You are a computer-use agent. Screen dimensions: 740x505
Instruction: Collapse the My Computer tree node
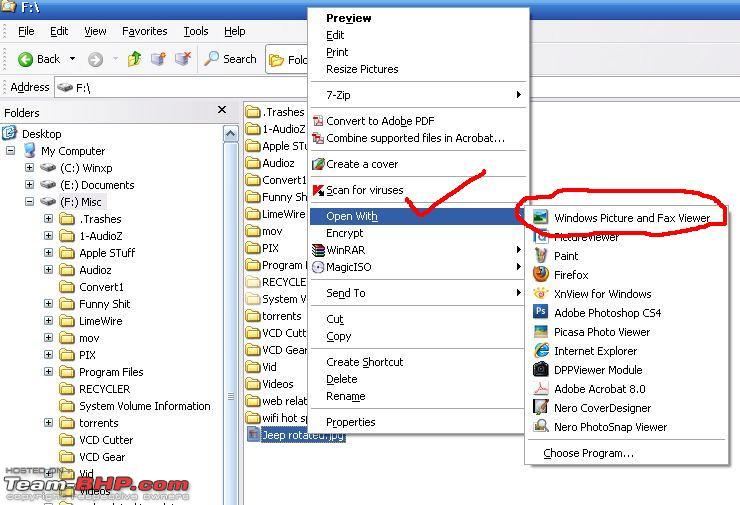(10, 151)
